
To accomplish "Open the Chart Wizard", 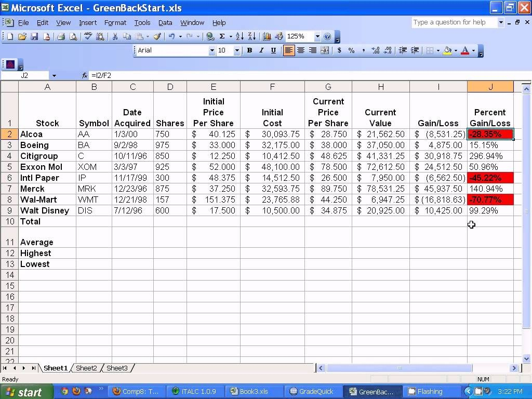I will pyautogui.click(x=267, y=36).
